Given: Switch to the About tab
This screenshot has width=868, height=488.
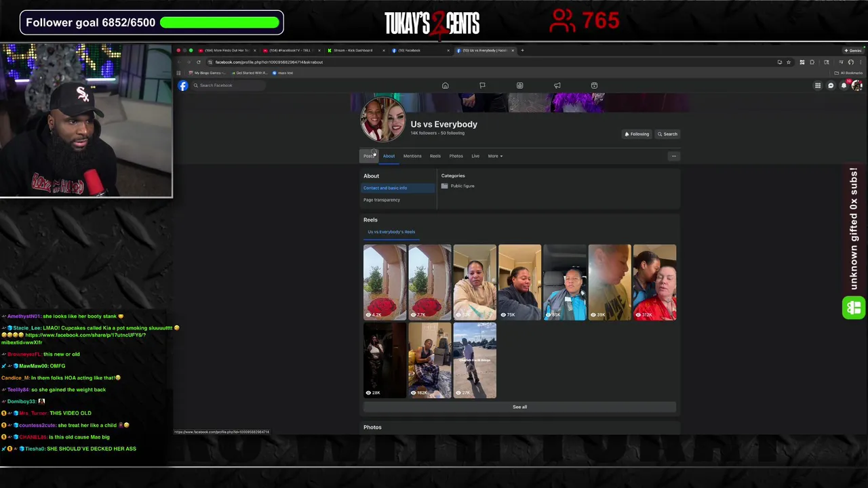Looking at the screenshot, I should (x=389, y=156).
